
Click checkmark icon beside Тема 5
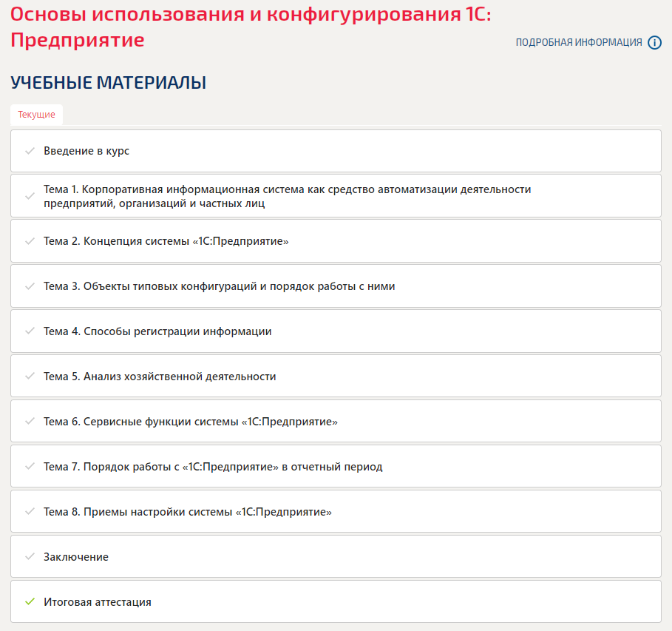[x=30, y=377]
